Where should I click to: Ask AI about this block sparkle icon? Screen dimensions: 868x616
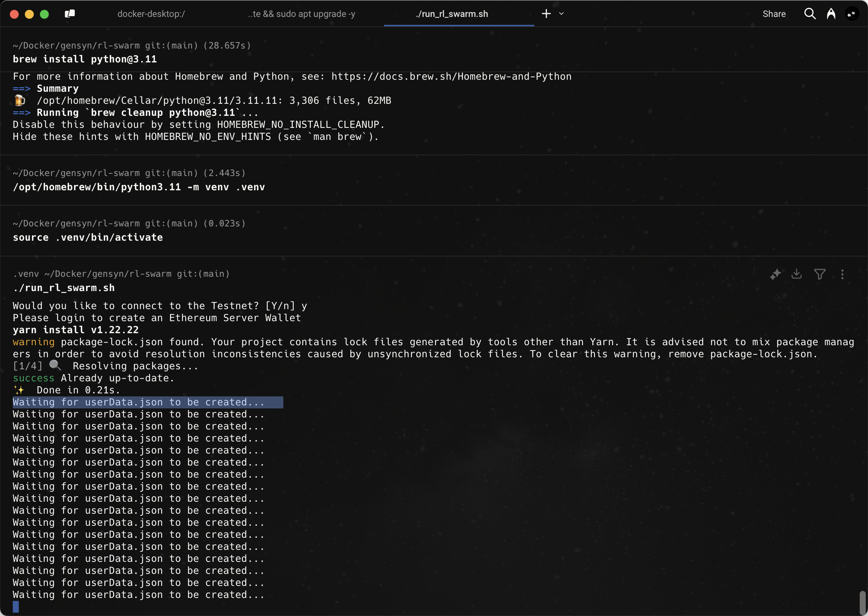775,274
